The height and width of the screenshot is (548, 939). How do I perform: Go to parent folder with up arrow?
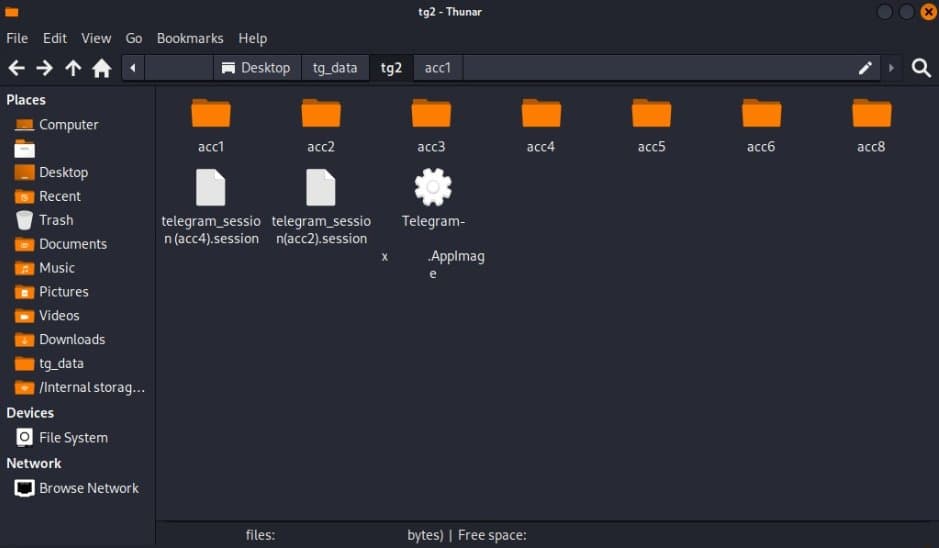pyautogui.click(x=73, y=68)
